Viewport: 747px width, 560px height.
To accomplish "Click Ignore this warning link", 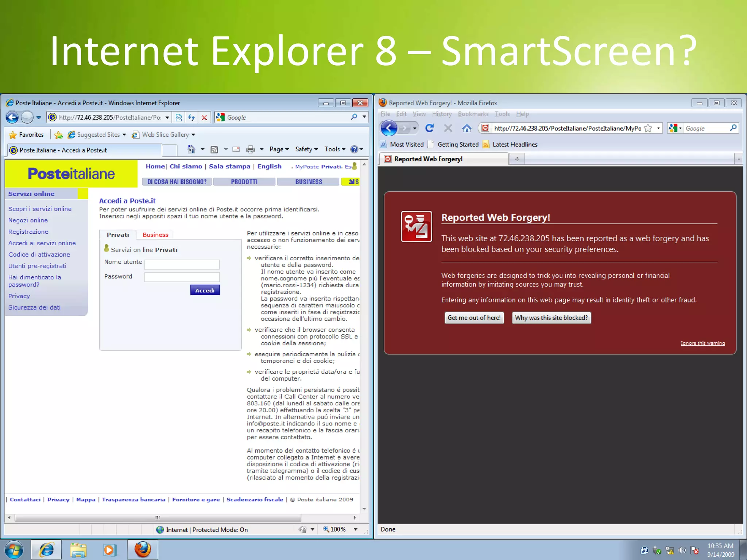I will coord(703,343).
